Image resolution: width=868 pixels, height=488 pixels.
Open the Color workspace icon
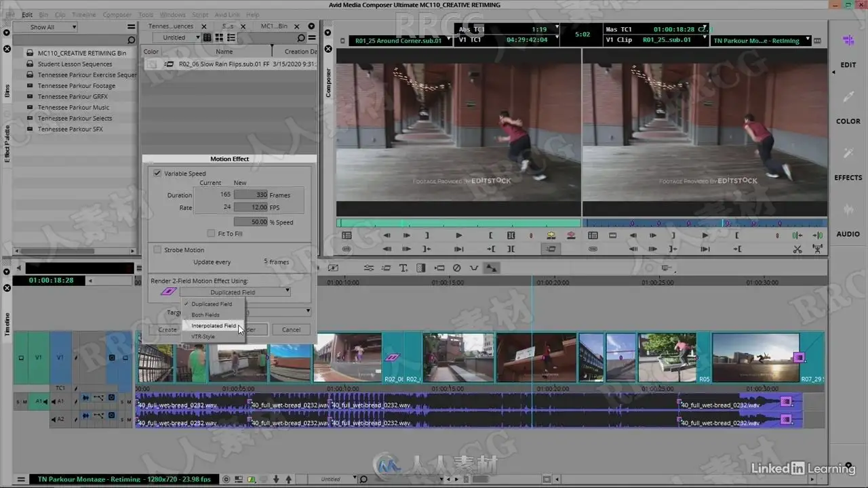(x=848, y=98)
